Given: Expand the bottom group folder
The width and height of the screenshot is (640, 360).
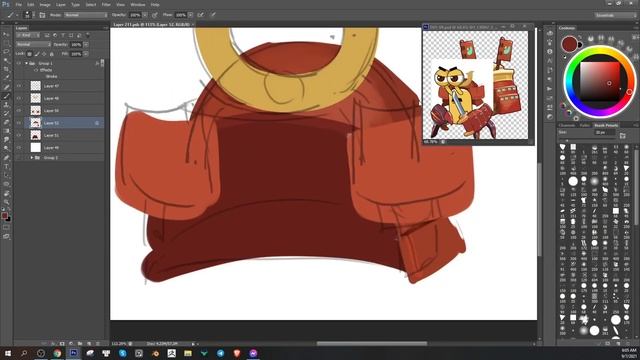Looking at the screenshot, I should (32, 158).
